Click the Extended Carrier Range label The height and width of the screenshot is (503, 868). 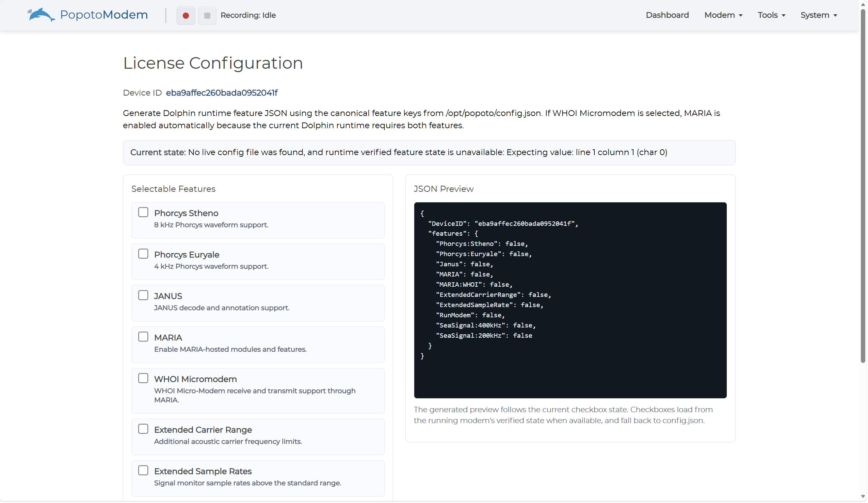click(203, 430)
